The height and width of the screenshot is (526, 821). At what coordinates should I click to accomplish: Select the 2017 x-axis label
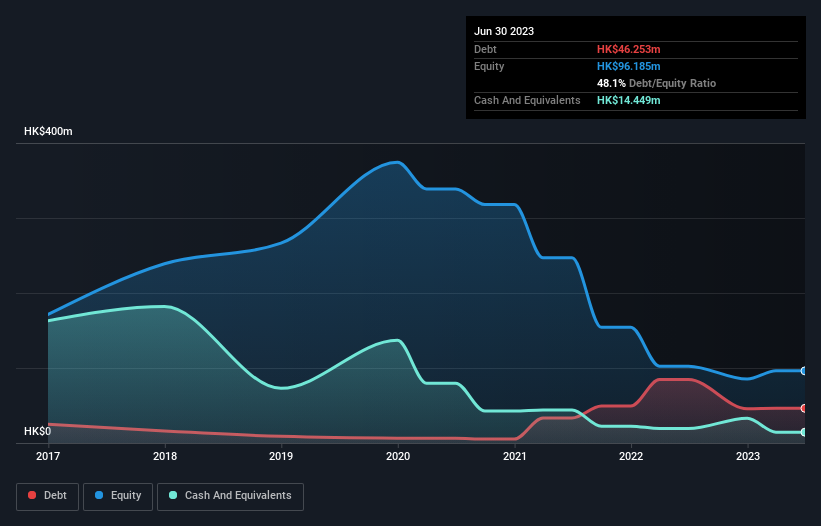click(48, 456)
